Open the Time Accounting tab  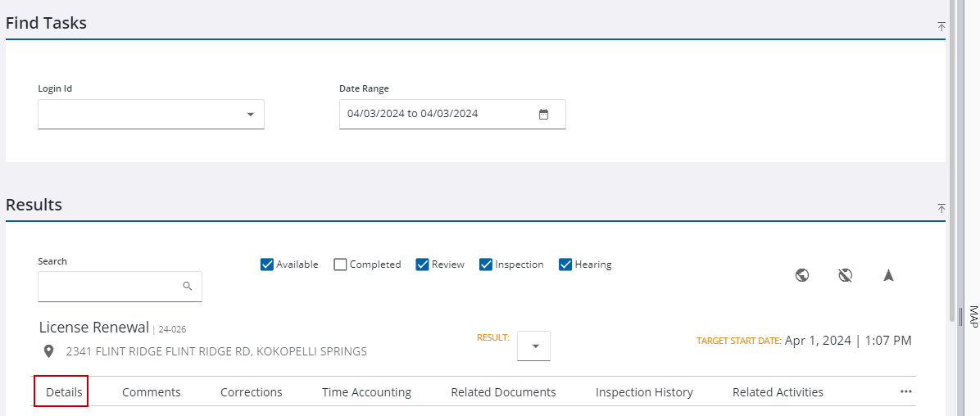366,392
